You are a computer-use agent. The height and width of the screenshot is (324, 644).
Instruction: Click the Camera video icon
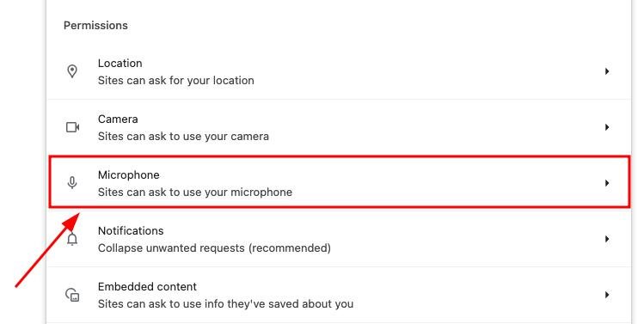tap(73, 127)
